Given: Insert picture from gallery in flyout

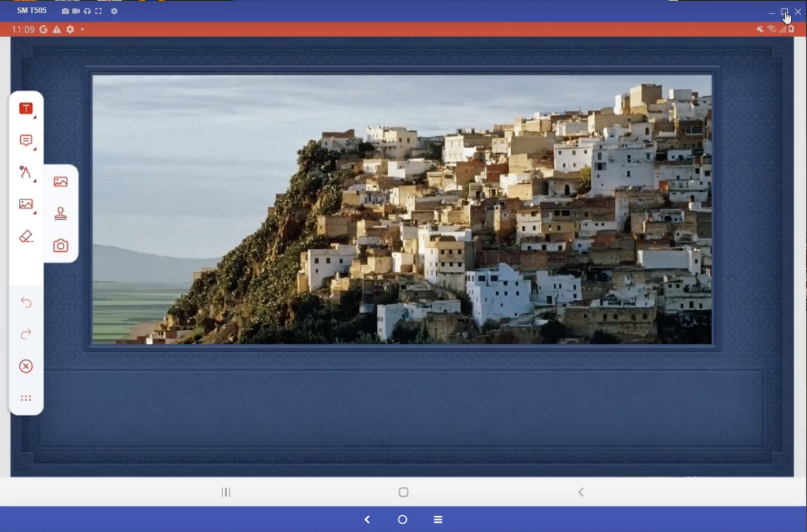Looking at the screenshot, I should (61, 182).
